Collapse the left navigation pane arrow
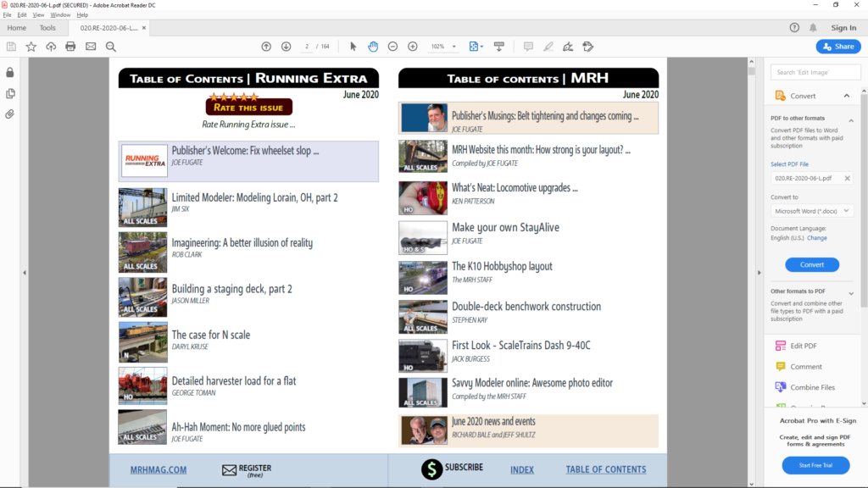This screenshot has height=488, width=868. 25,273
